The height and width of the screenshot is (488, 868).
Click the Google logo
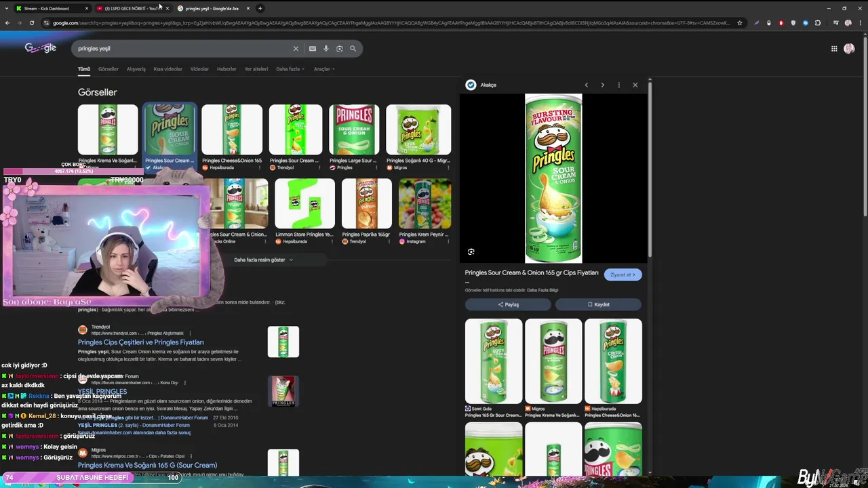[41, 48]
